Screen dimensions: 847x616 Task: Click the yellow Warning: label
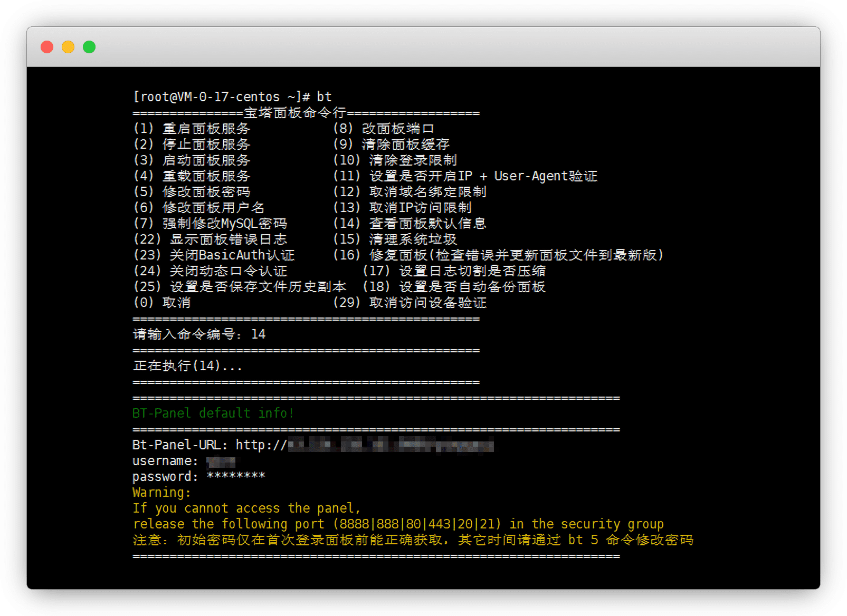coord(161,493)
